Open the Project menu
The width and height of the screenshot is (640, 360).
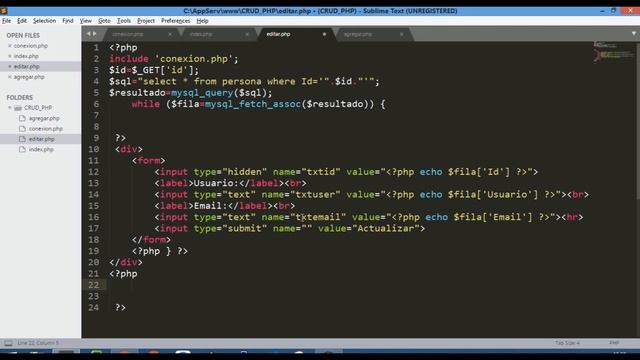tap(146, 21)
